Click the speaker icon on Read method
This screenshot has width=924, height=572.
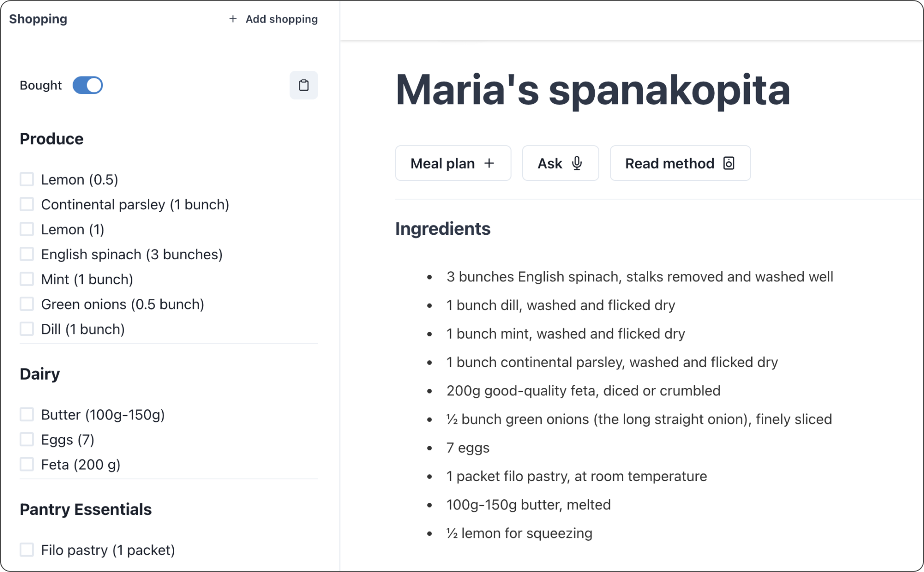[x=729, y=164]
